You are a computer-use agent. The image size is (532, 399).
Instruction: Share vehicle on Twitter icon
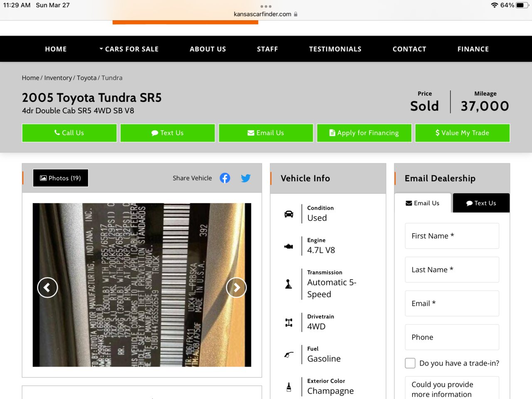(246, 178)
